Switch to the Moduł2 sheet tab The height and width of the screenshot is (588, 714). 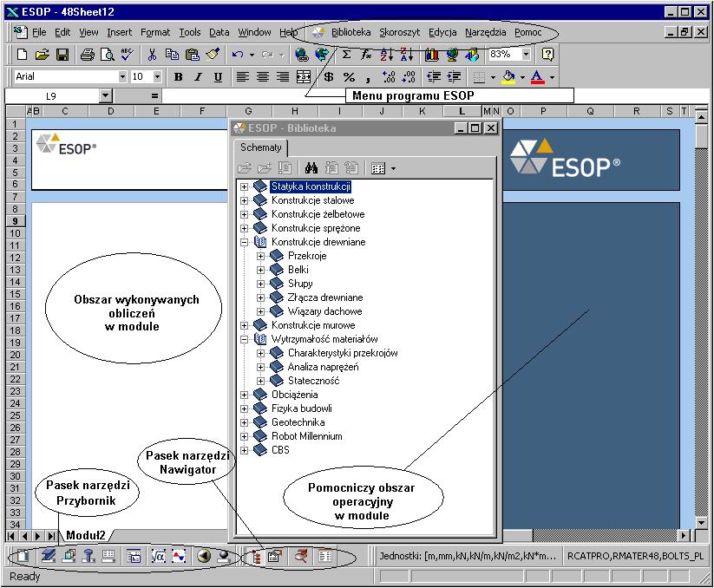pos(86,535)
